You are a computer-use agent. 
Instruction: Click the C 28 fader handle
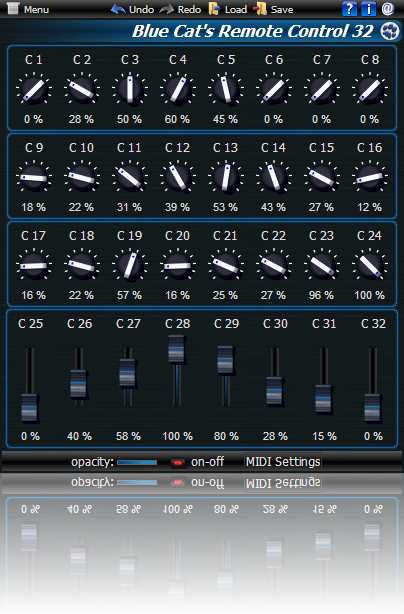tap(176, 349)
